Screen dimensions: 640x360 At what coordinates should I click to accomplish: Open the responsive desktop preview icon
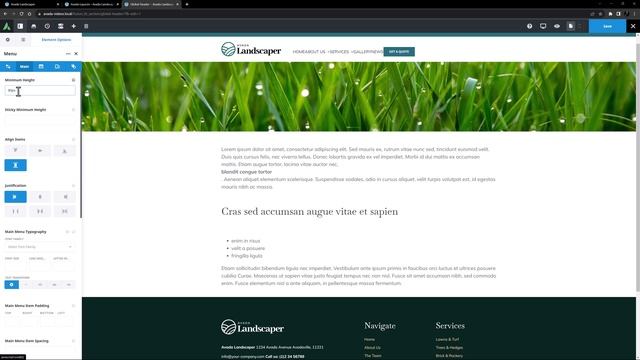[x=543, y=26]
